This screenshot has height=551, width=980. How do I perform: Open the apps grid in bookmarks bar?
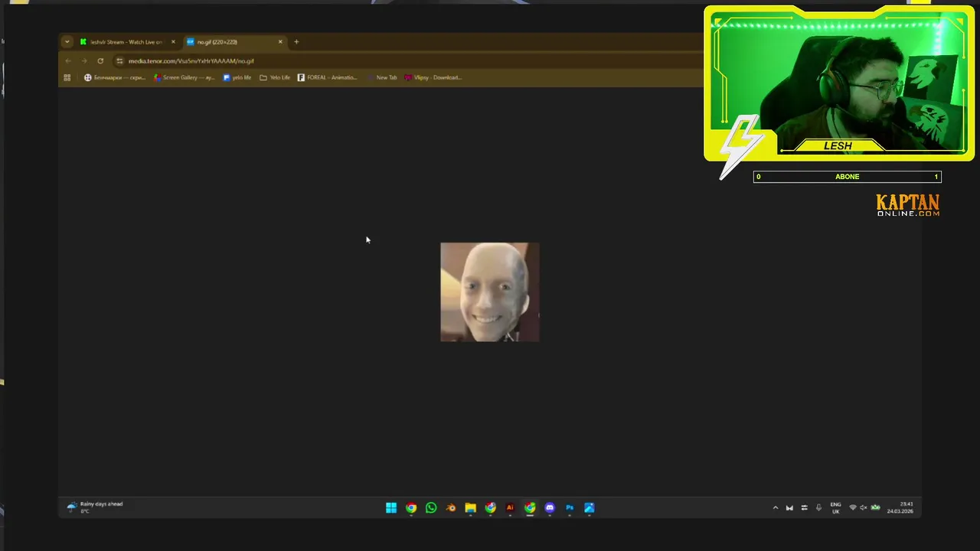click(x=67, y=77)
